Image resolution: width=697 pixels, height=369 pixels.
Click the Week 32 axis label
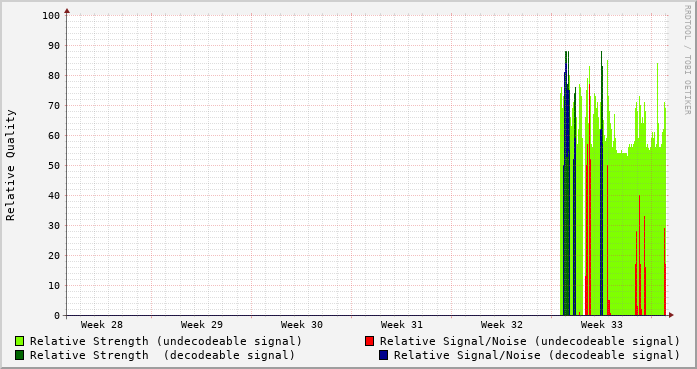pyautogui.click(x=502, y=325)
